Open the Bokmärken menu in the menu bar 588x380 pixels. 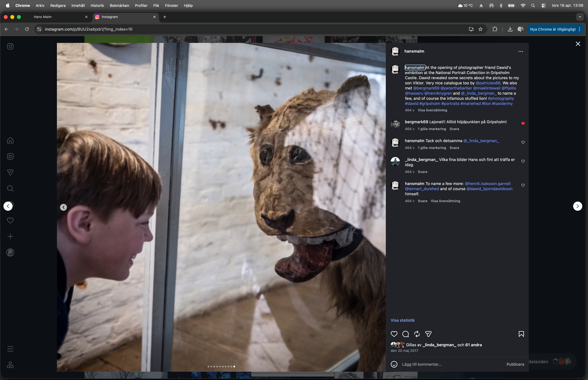[119, 5]
